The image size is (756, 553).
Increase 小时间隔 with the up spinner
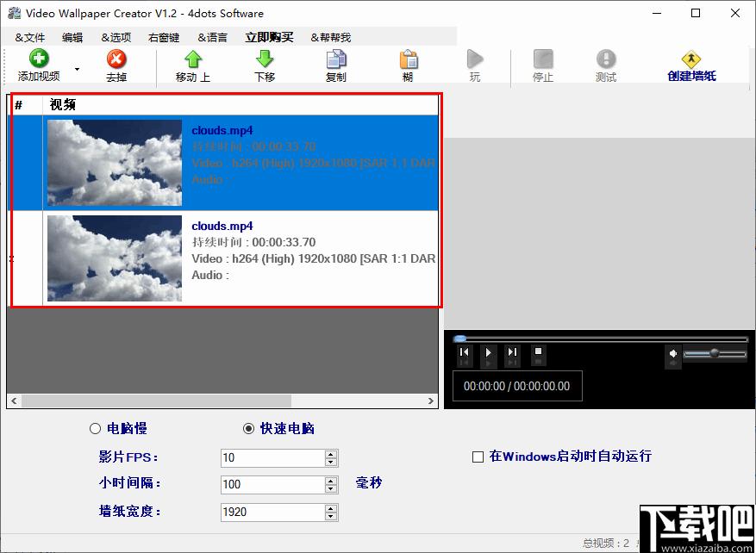[331, 481]
